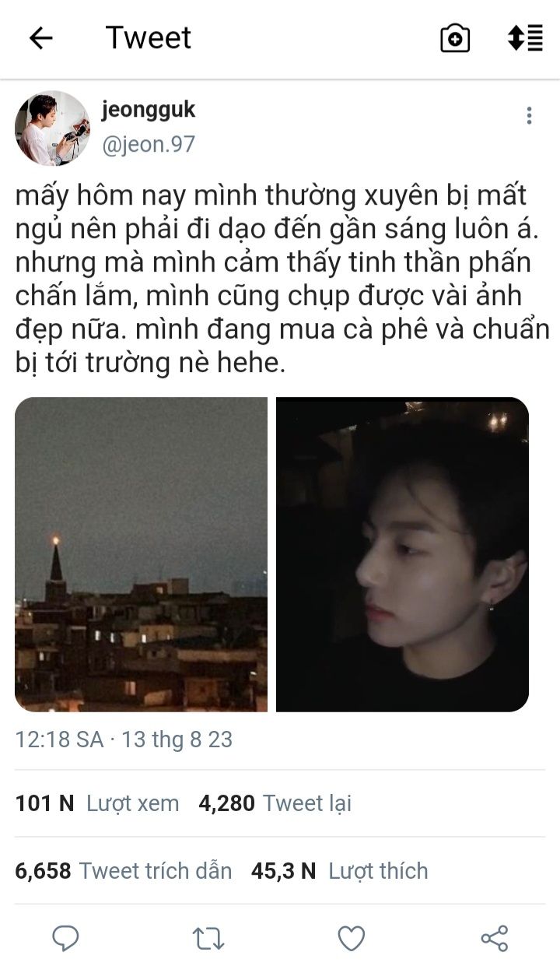Tap the 12:18 SA timestamp
560x973 pixels.
click(x=59, y=739)
